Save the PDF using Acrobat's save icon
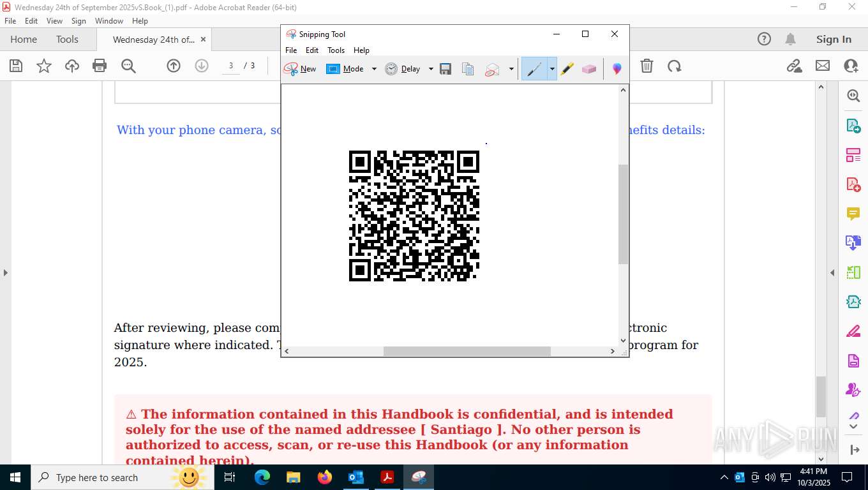This screenshot has height=490, width=868. (16, 66)
